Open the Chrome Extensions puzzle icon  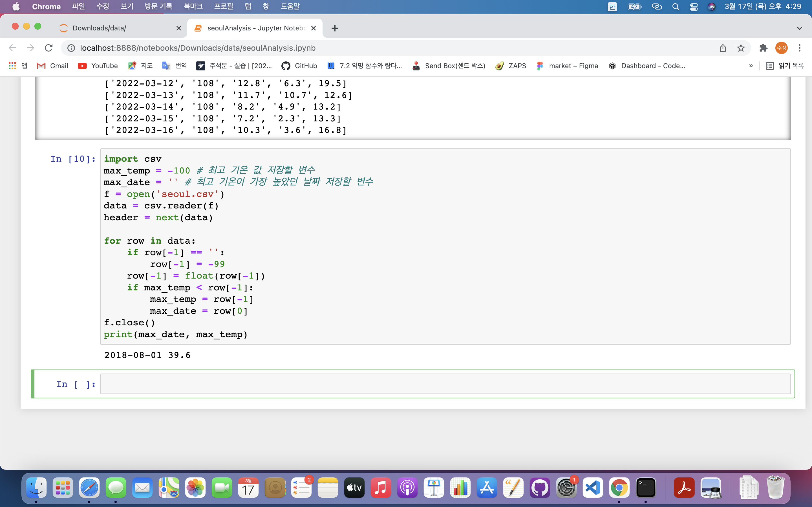763,48
